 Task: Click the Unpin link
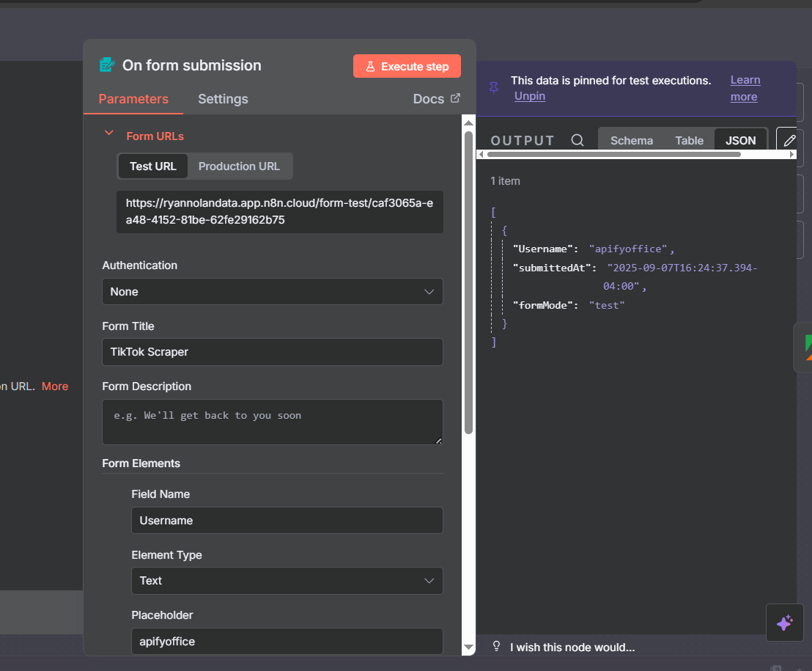coord(529,96)
